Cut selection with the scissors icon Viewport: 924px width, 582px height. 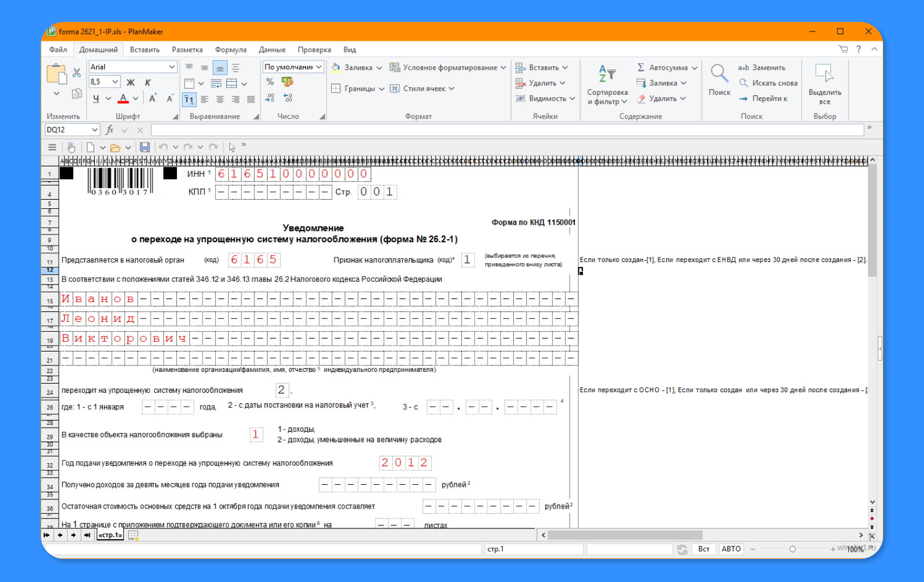(77, 73)
